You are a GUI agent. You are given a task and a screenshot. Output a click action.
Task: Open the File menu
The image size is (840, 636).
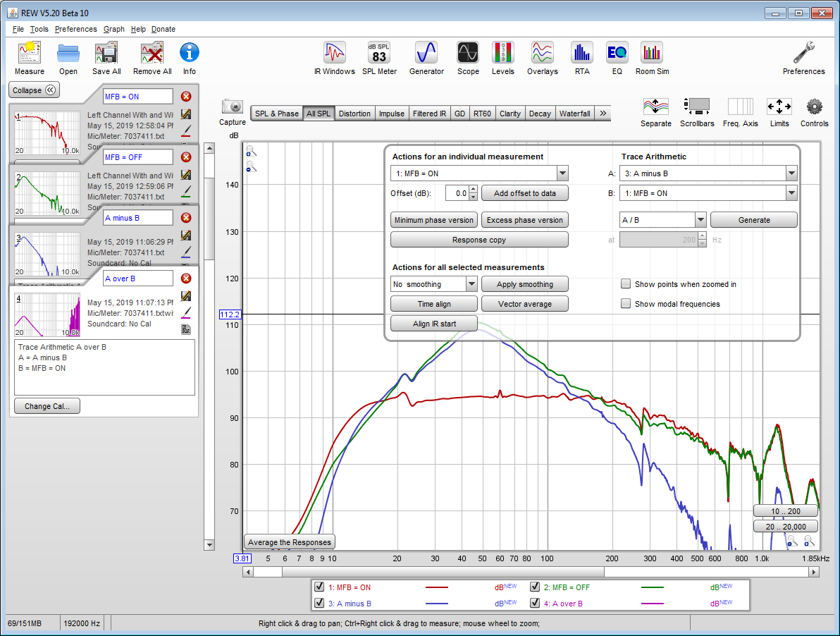[18, 29]
